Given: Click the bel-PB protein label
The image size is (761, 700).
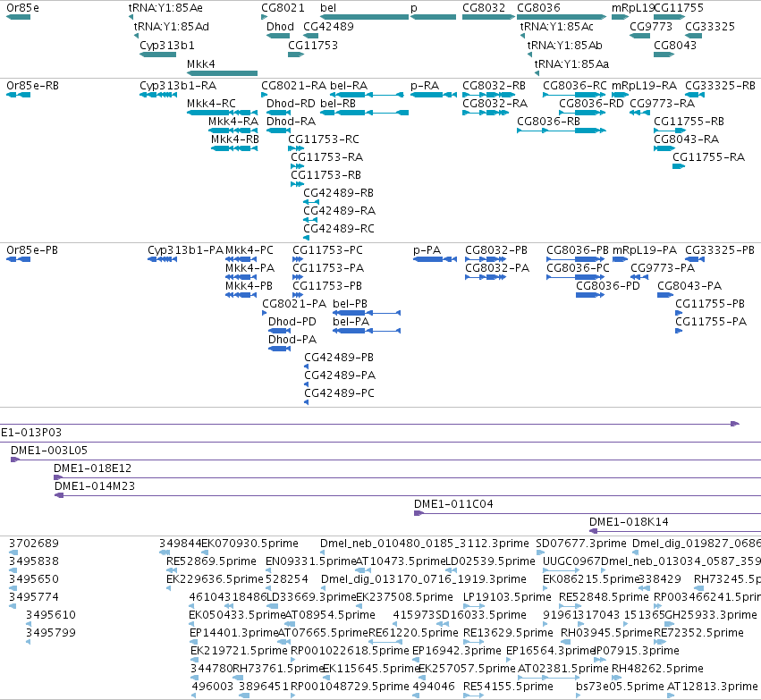Looking at the screenshot, I should (350, 304).
